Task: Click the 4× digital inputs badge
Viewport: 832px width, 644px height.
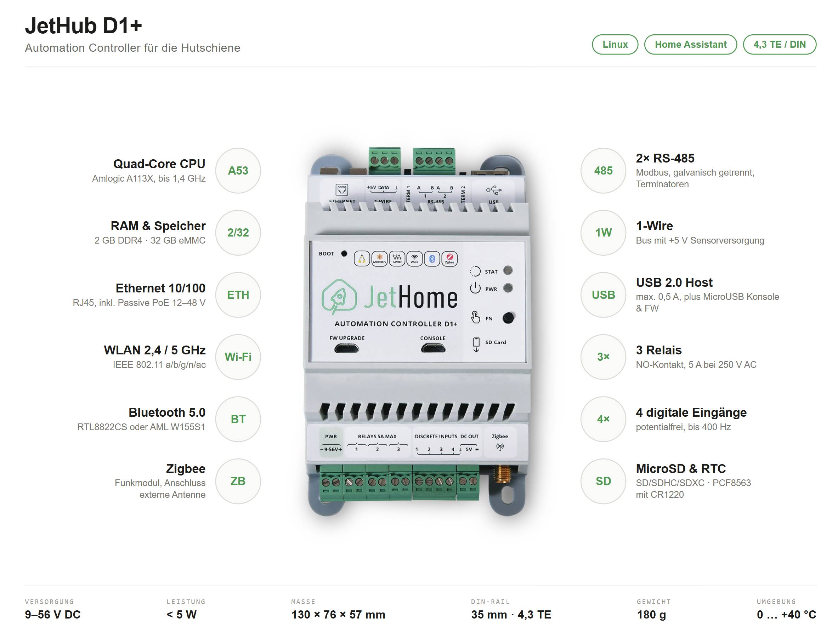Action: pyautogui.click(x=604, y=419)
